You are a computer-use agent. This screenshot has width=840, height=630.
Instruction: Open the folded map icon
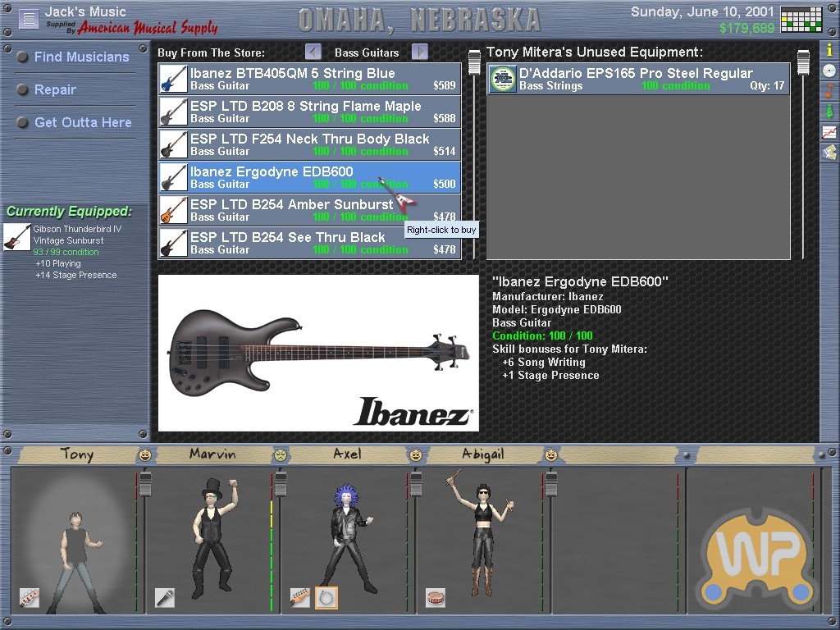[829, 153]
